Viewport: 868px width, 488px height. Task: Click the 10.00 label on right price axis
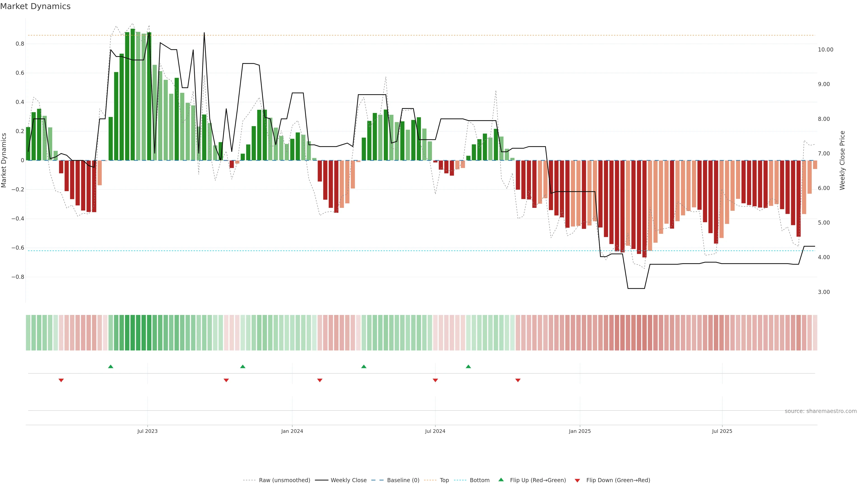[x=826, y=49]
